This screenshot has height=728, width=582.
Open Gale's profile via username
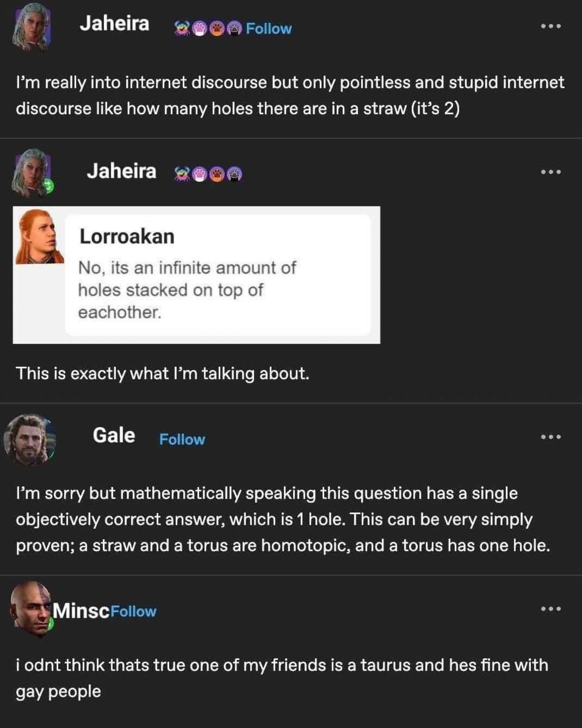coord(114,435)
